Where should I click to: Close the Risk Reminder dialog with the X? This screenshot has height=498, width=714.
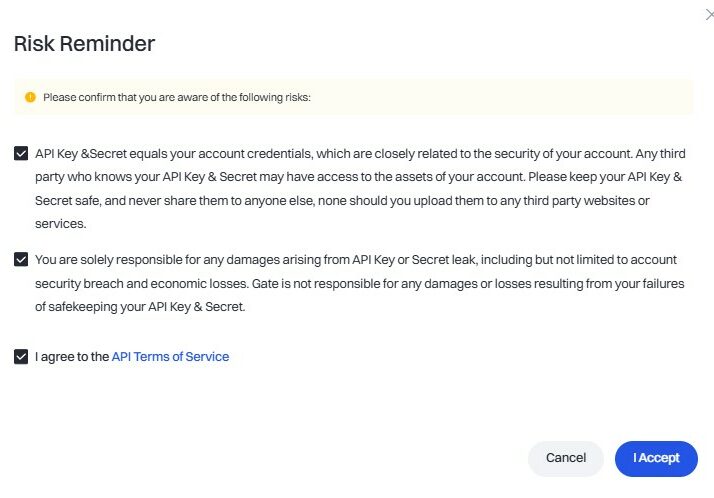tap(709, 15)
